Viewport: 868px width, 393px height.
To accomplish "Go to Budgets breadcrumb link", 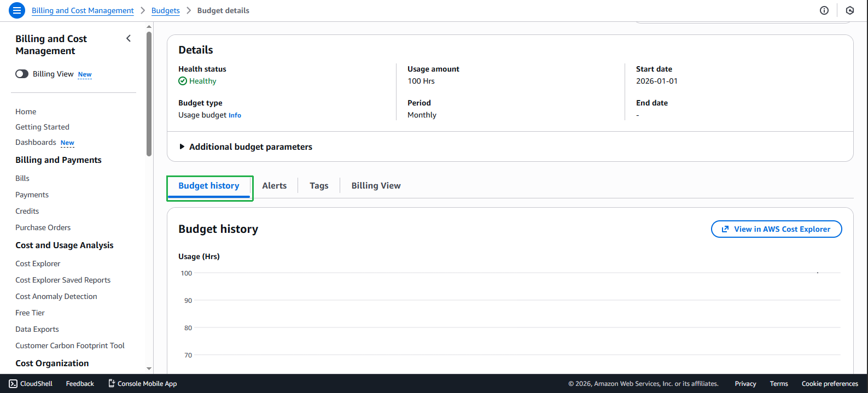I will [x=165, y=10].
